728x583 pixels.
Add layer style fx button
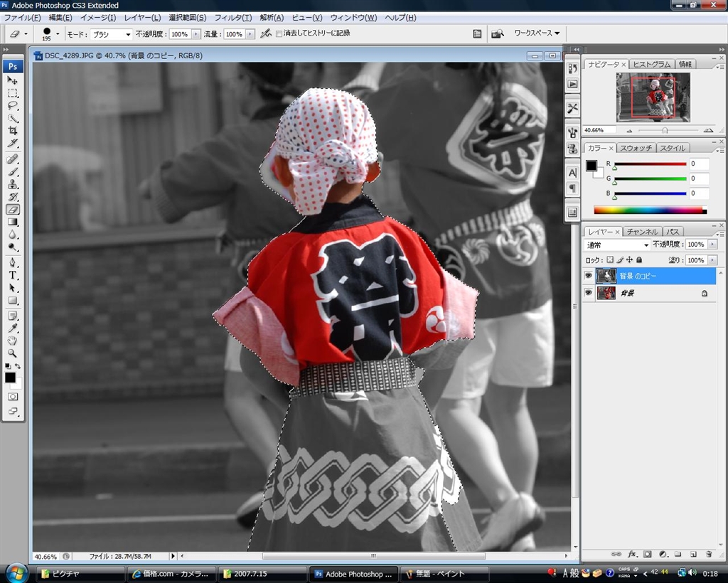pyautogui.click(x=632, y=555)
